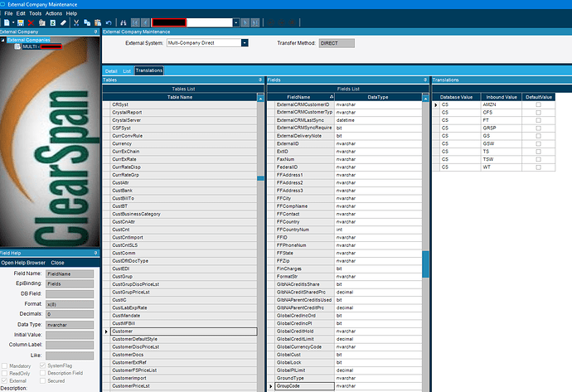The width and height of the screenshot is (572, 392).
Task: Select the GroupCode row in Fields list
Action: click(345, 386)
